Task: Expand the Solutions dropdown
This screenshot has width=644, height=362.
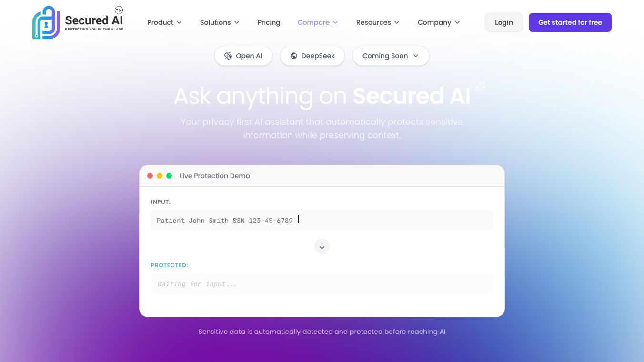Action: coord(220,22)
